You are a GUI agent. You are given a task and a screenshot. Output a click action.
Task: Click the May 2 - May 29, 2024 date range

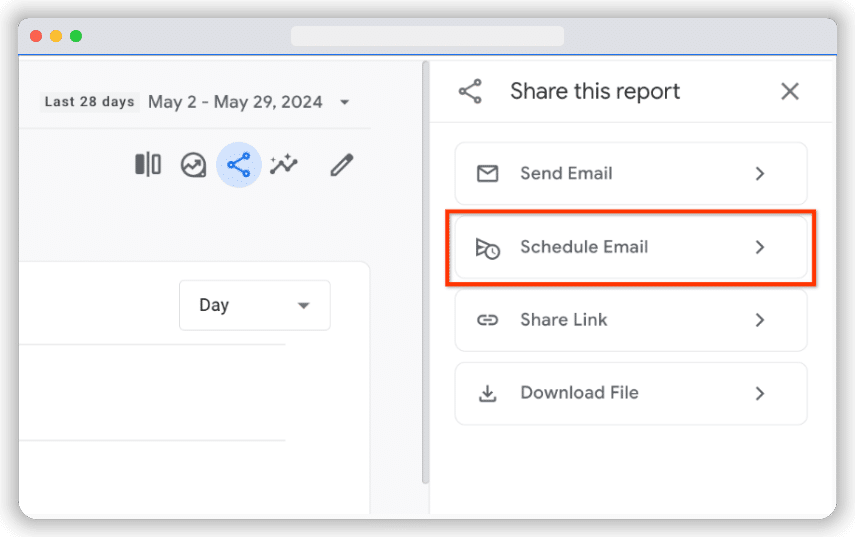(235, 102)
